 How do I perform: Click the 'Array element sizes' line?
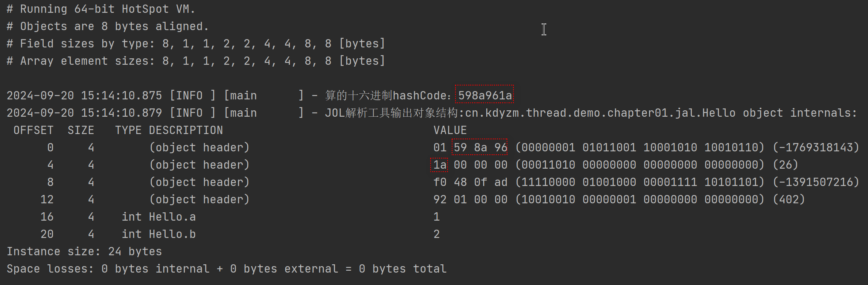pyautogui.click(x=196, y=61)
